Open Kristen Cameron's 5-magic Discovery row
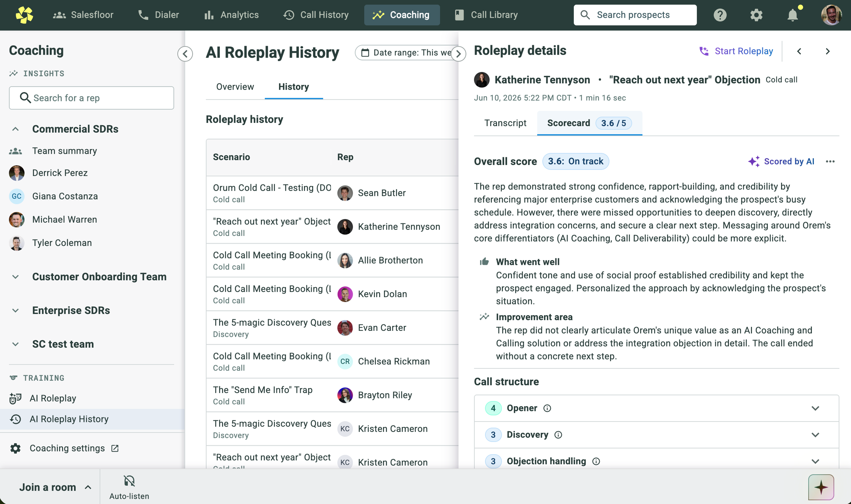The width and height of the screenshot is (851, 504). [332, 429]
